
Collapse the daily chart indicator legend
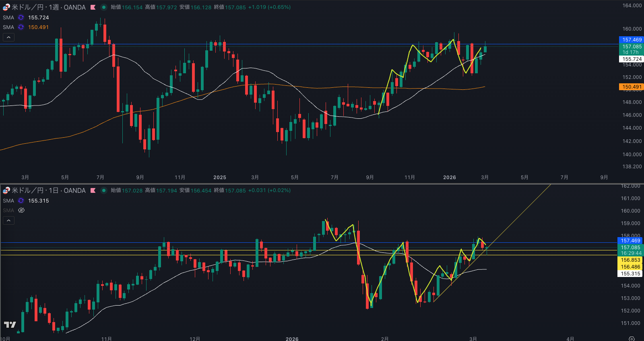(9, 221)
